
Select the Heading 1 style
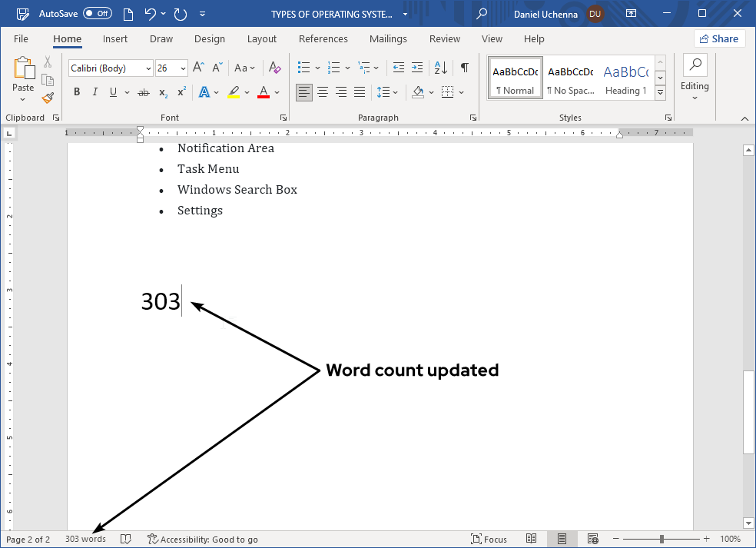pyautogui.click(x=625, y=77)
